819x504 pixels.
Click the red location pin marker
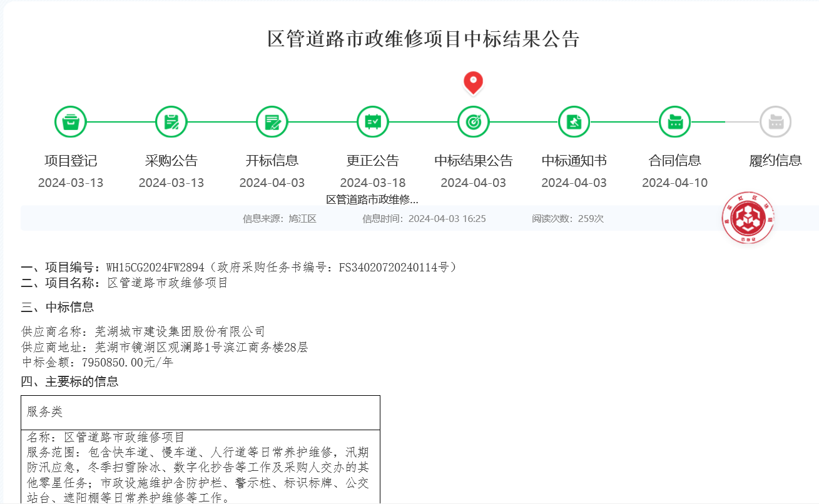coord(473,83)
